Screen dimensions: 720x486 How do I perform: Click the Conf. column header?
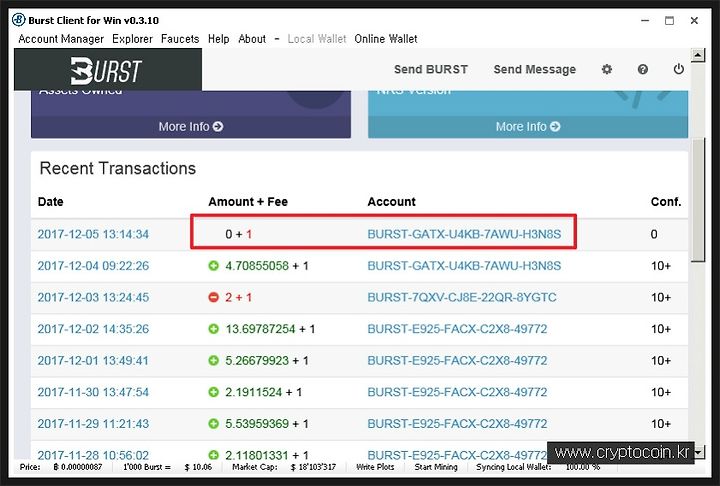[x=666, y=202]
